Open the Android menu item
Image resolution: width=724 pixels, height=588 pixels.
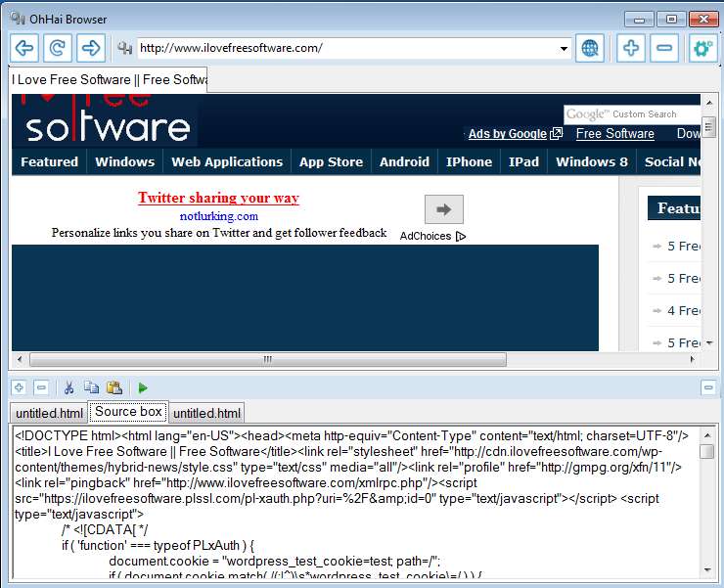pos(404,161)
